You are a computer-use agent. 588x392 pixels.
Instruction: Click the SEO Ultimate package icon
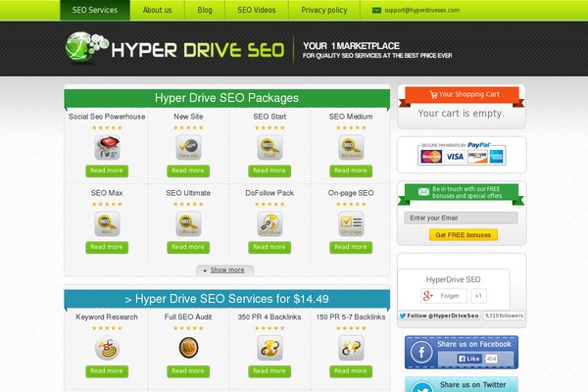click(188, 223)
